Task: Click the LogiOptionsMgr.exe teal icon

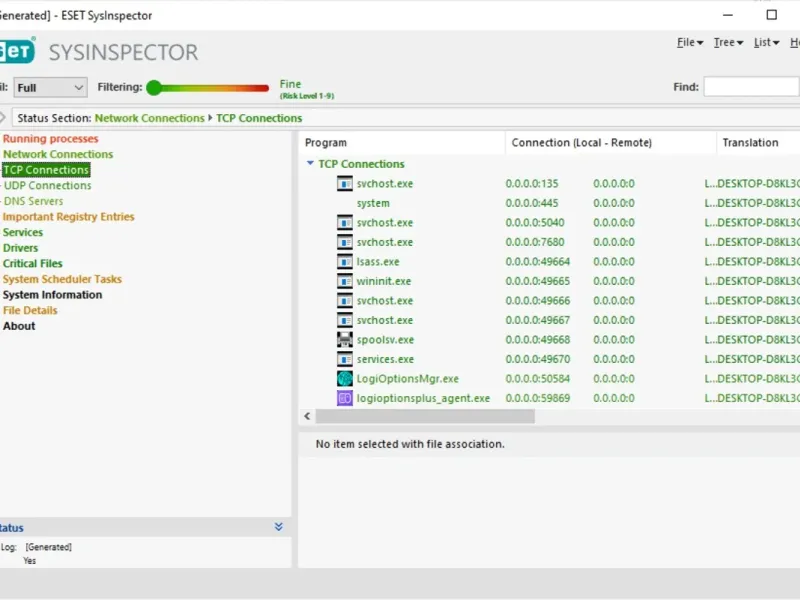Action: click(x=344, y=379)
